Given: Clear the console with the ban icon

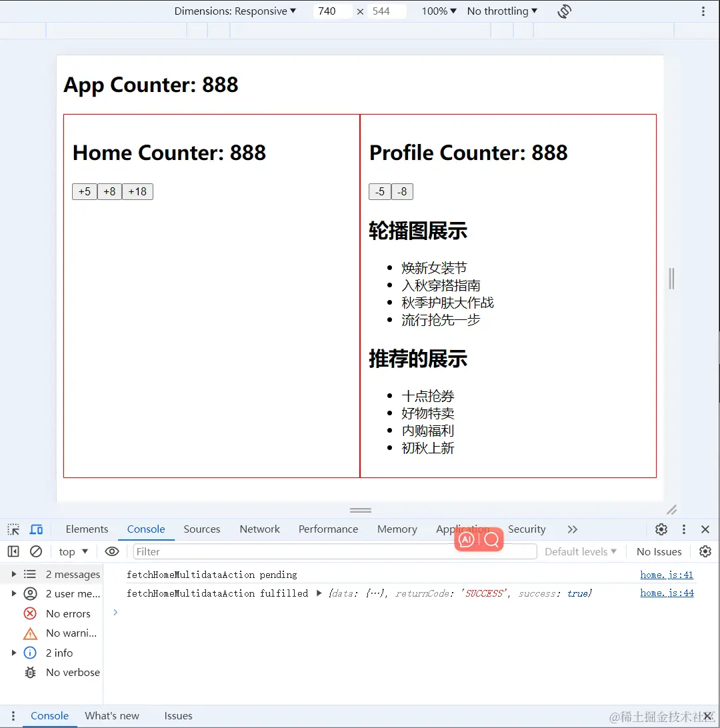Looking at the screenshot, I should (x=36, y=551).
